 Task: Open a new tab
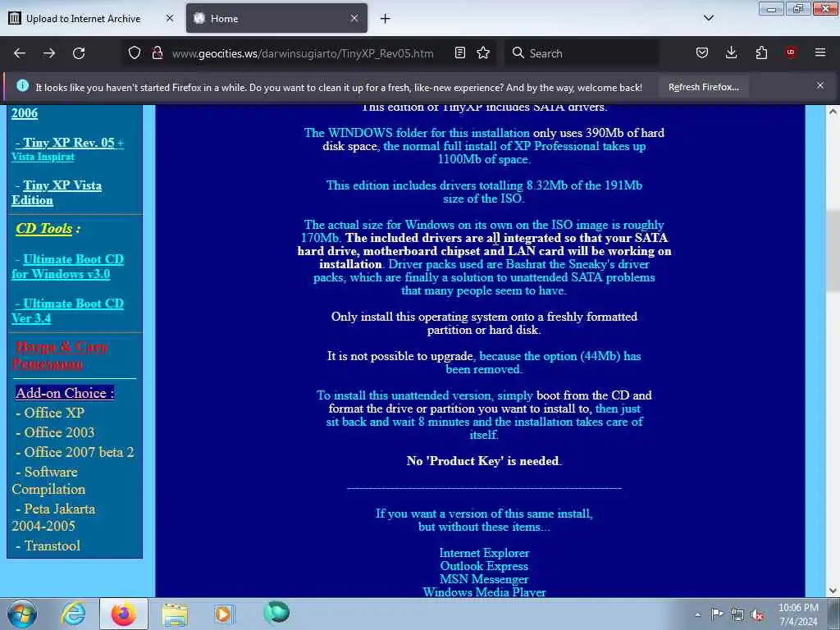point(385,19)
